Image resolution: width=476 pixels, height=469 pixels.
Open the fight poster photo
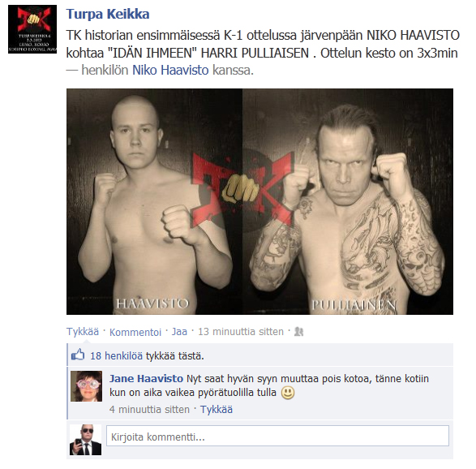(x=259, y=201)
